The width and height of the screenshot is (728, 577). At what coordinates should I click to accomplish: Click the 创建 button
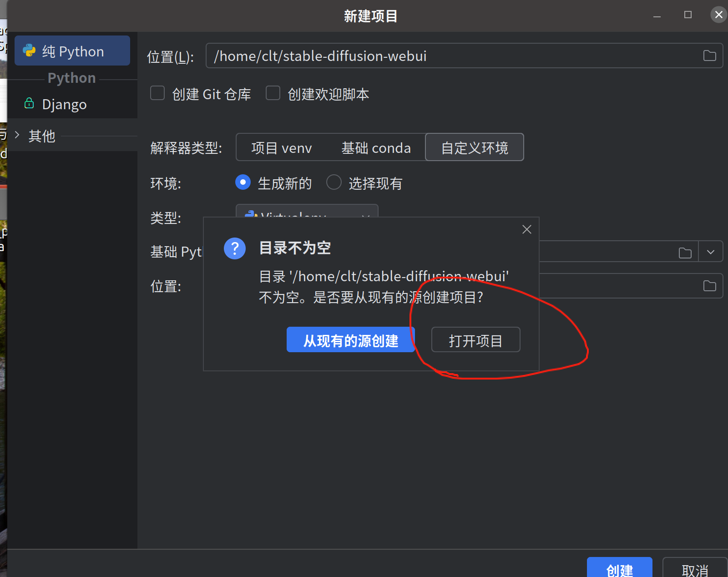click(x=619, y=567)
